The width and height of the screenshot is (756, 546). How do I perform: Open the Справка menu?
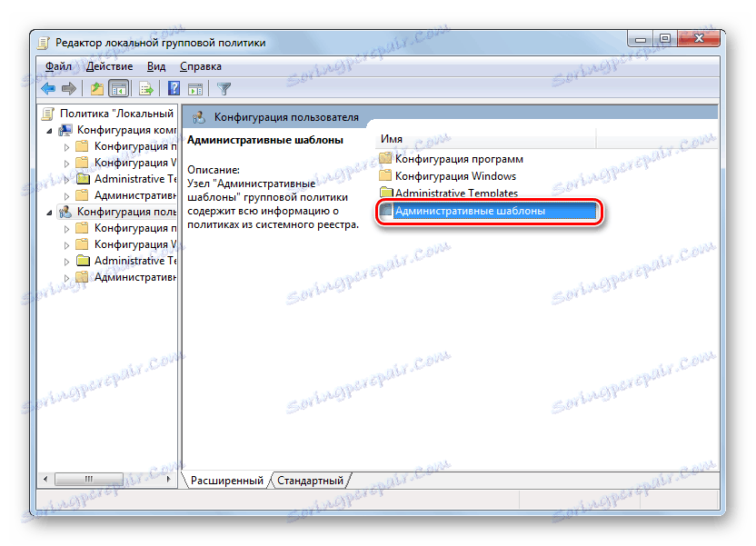point(201,66)
